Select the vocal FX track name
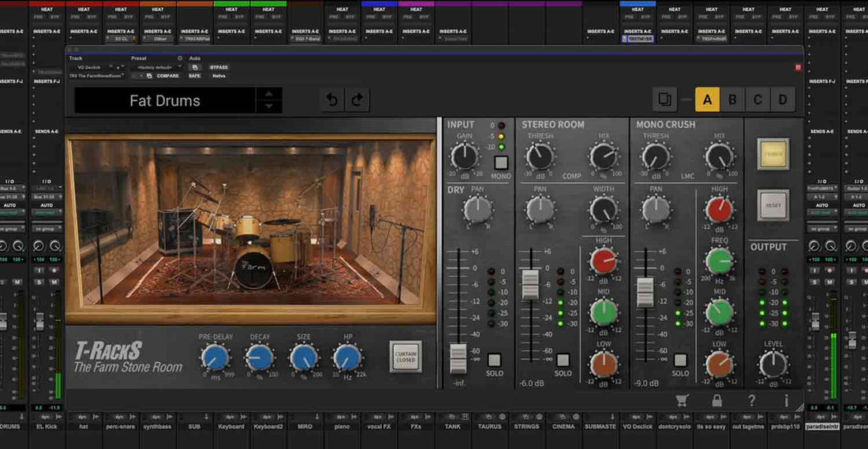The height and width of the screenshot is (449, 868). click(379, 427)
